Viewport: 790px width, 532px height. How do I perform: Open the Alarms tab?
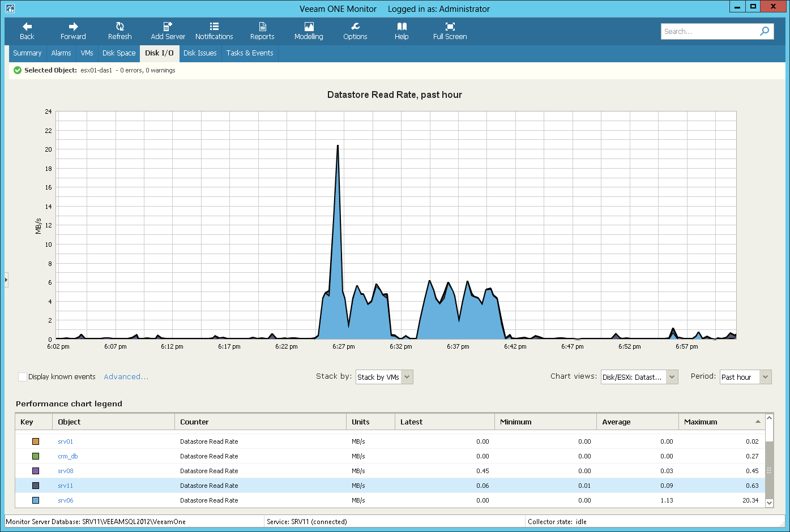pyautogui.click(x=61, y=53)
